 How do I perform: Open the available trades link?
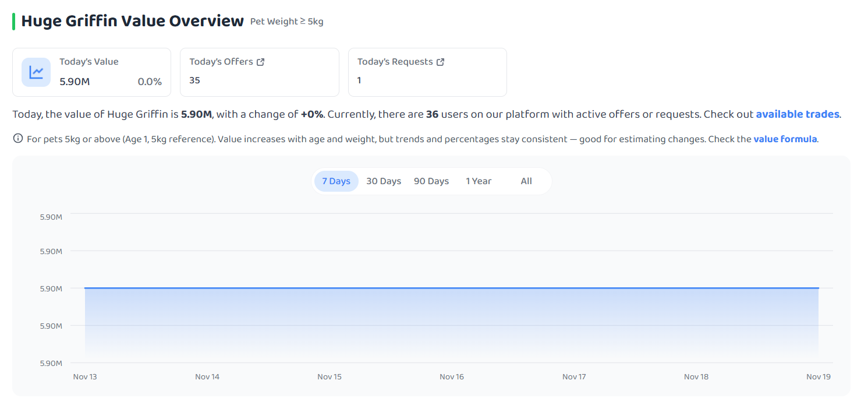[x=798, y=114]
